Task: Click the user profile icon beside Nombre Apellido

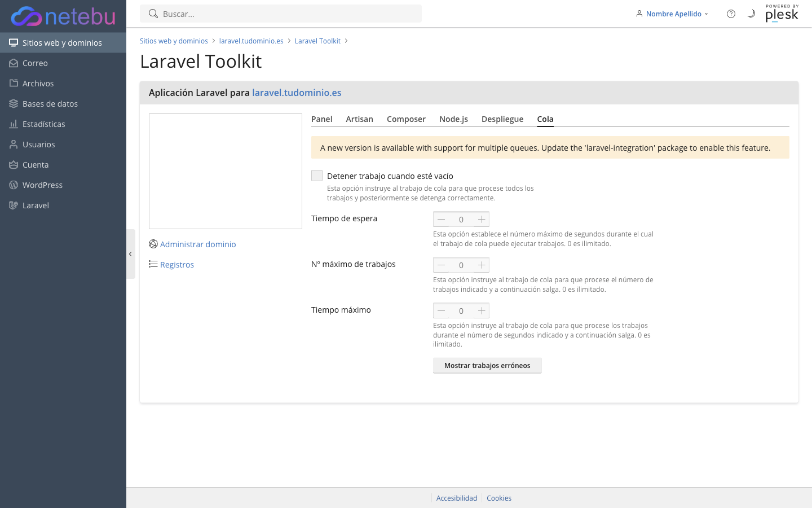Action: (639, 14)
